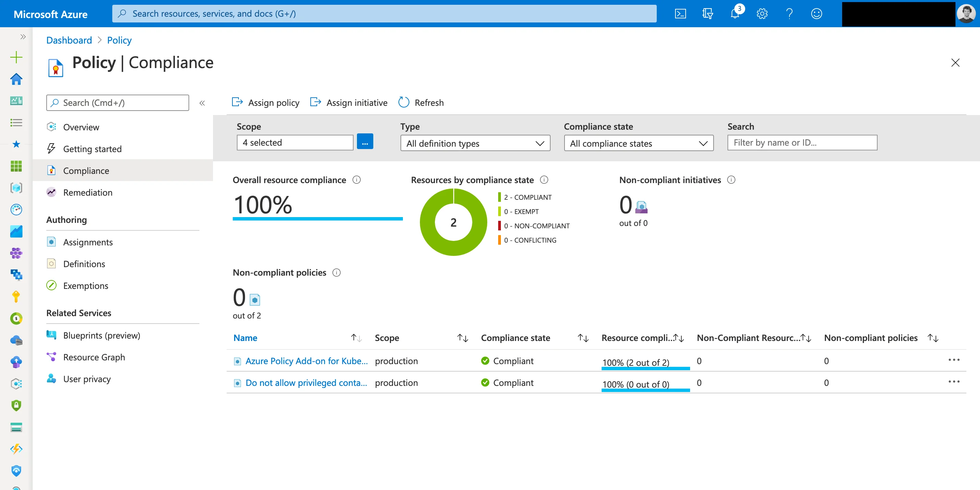Image resolution: width=980 pixels, height=490 pixels.
Task: Open actions menu for Azure Policy Add-on row
Action: pos(954,360)
